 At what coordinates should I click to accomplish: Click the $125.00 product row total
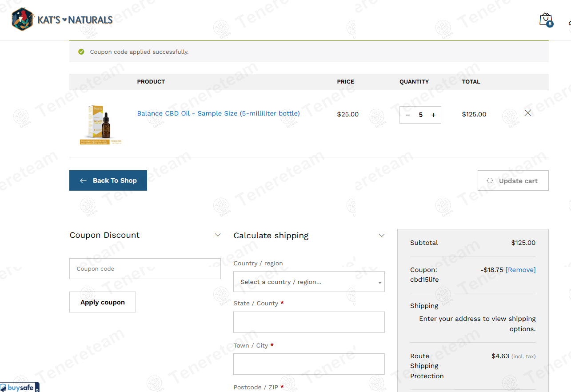click(474, 114)
